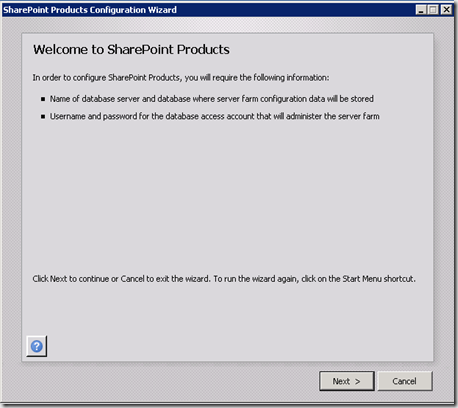The image size is (458, 408).
Task: Click the Welcome to SharePoint Products heading
Action: [x=131, y=50]
